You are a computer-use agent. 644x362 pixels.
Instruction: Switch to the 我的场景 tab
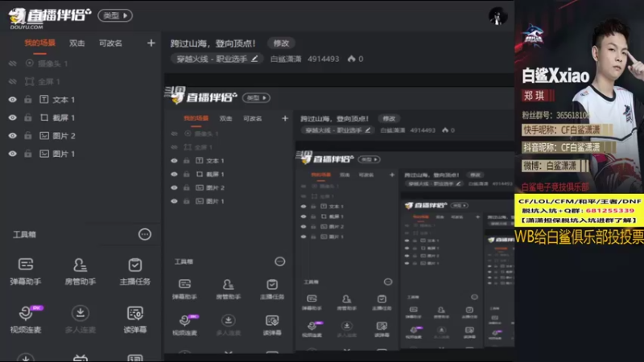[39, 43]
